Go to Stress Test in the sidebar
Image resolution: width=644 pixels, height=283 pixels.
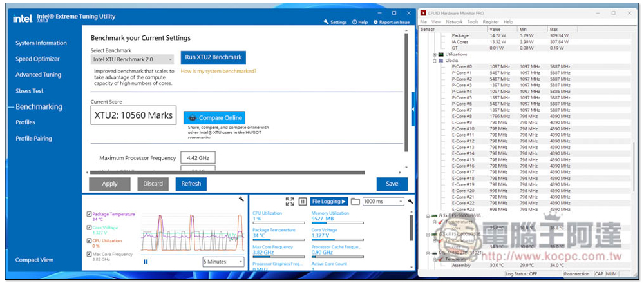[x=30, y=91]
